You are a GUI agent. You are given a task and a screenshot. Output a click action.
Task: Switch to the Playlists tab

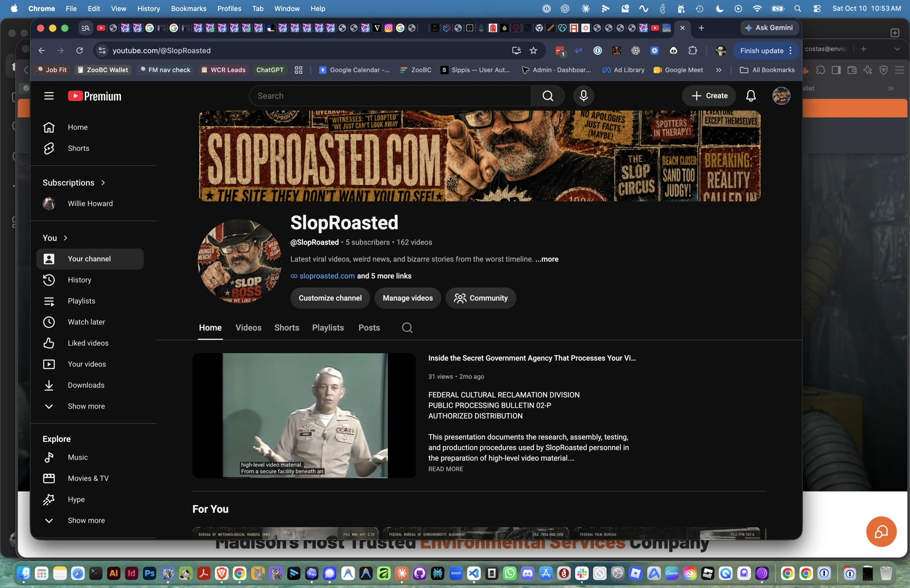328,328
